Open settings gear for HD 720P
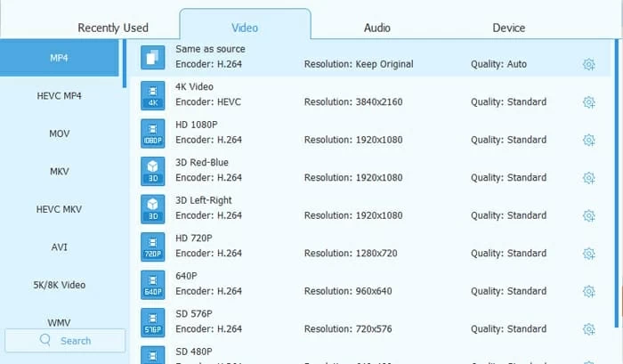Viewport: 623px width, 364px height. pyautogui.click(x=588, y=254)
